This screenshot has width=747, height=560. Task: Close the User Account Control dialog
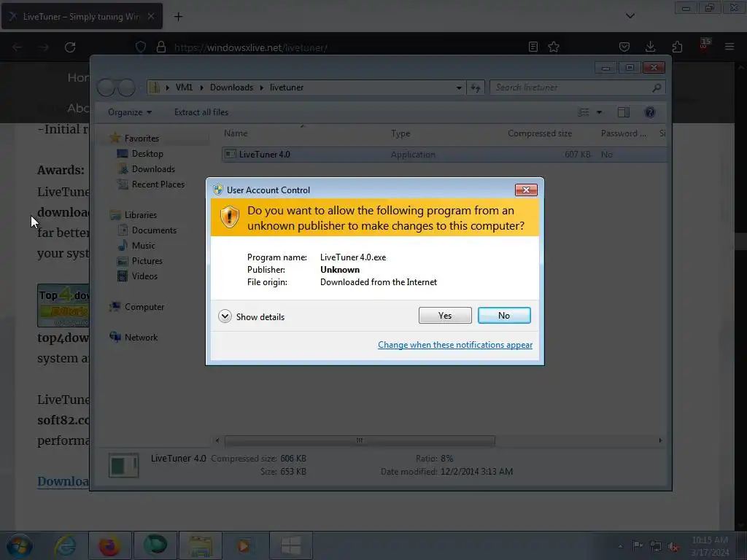tap(526, 190)
